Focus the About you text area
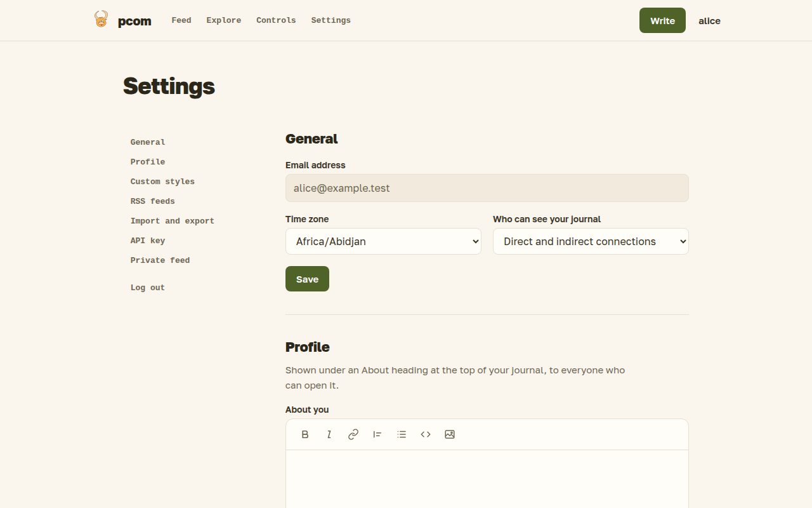 [x=487, y=479]
